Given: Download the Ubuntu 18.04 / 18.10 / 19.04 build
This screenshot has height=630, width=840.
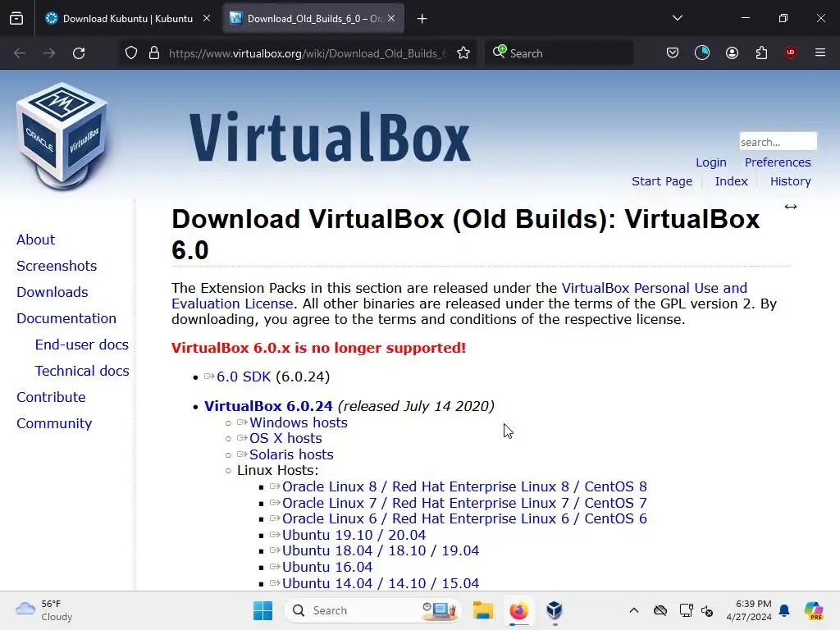Looking at the screenshot, I should coord(381,550).
